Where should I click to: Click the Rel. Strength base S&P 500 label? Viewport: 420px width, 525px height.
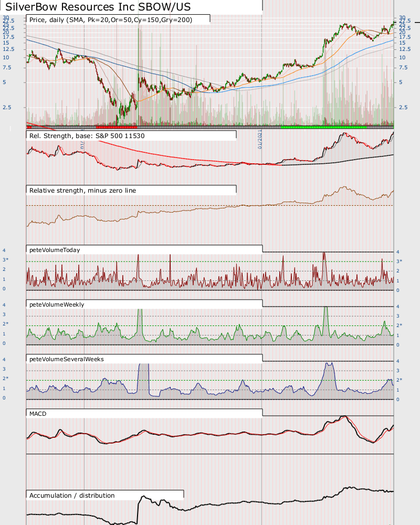click(x=87, y=136)
